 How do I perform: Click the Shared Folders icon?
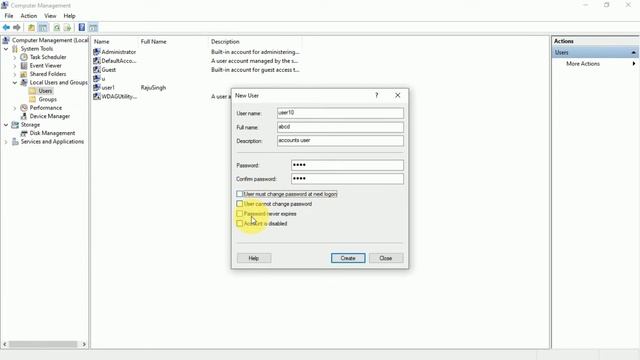[x=24, y=74]
